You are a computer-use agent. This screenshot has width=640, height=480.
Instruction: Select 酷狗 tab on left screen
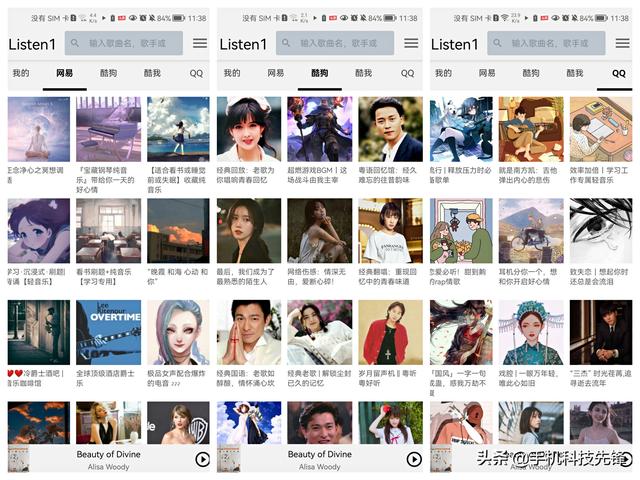[108, 73]
